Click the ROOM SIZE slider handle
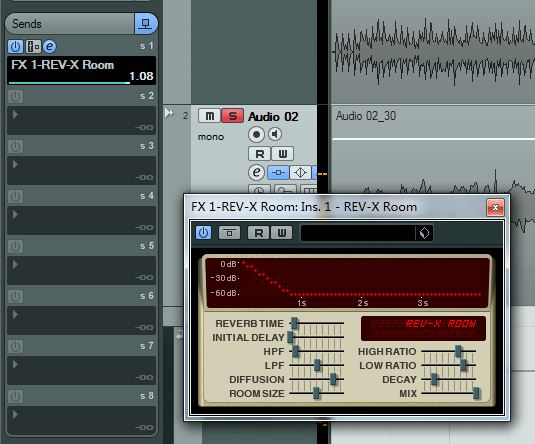535x444 pixels. 316,393
